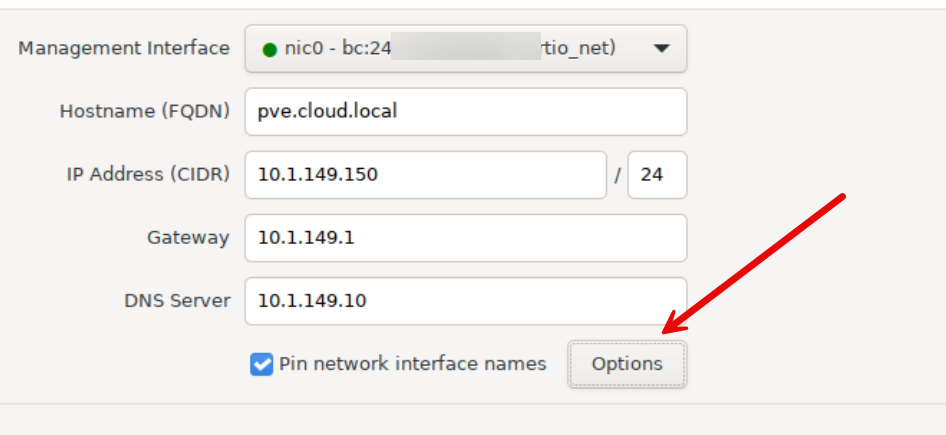The image size is (946, 435).
Task: Click the "Gateway" field label
Action: coord(188,238)
